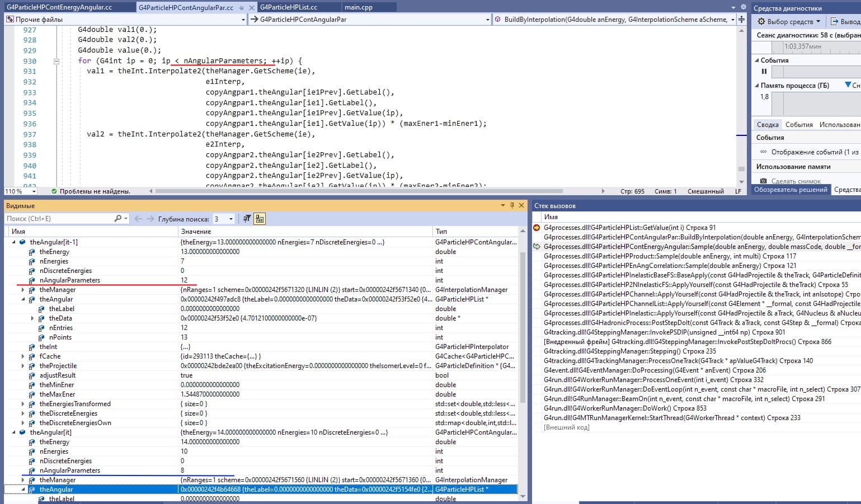This screenshot has width=861, height=504.
Task: Select the Сводка diagnostics tab
Action: tap(768, 125)
